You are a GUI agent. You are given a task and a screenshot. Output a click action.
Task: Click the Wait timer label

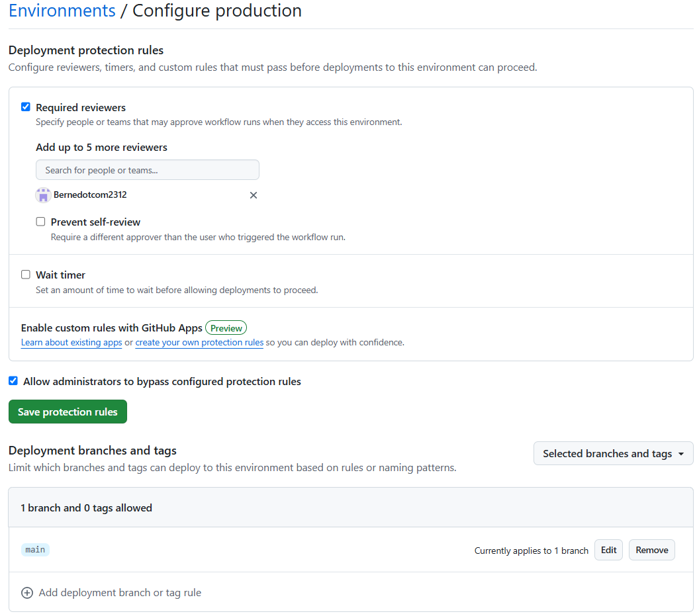click(60, 275)
